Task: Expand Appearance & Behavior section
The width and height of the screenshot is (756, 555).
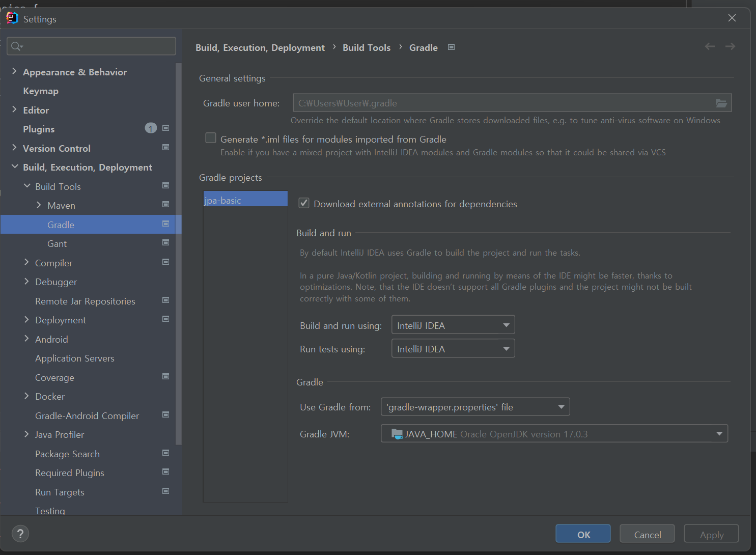Action: (x=14, y=71)
